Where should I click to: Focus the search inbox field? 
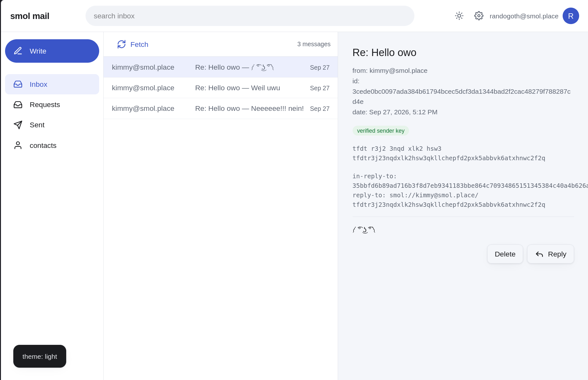pos(250,16)
